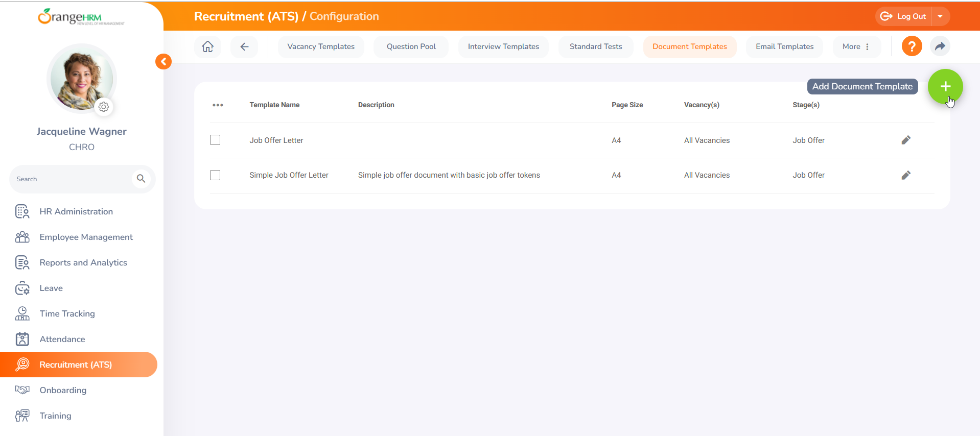980x436 pixels.
Task: Click the Home icon in toolbar
Action: tap(207, 46)
